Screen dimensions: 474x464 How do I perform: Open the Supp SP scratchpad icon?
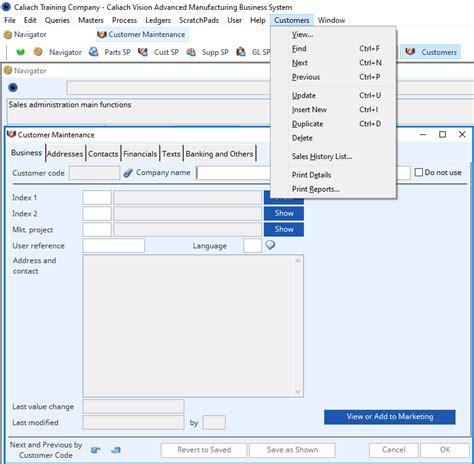click(191, 52)
